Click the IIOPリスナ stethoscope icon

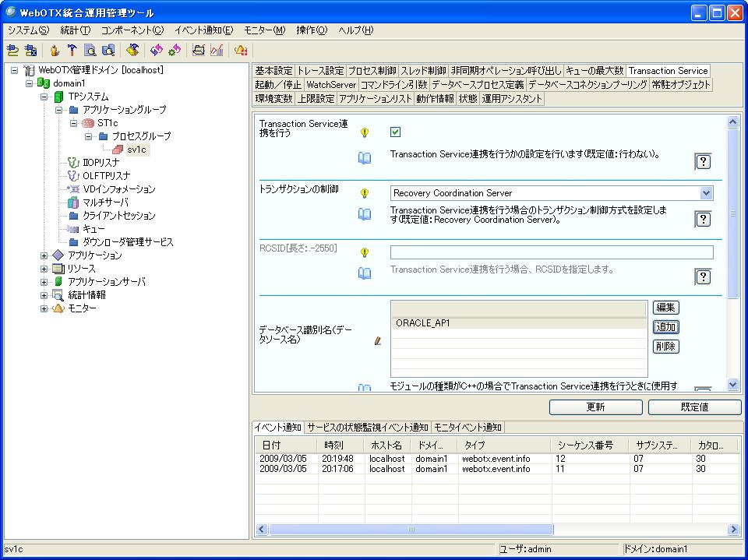click(73, 163)
